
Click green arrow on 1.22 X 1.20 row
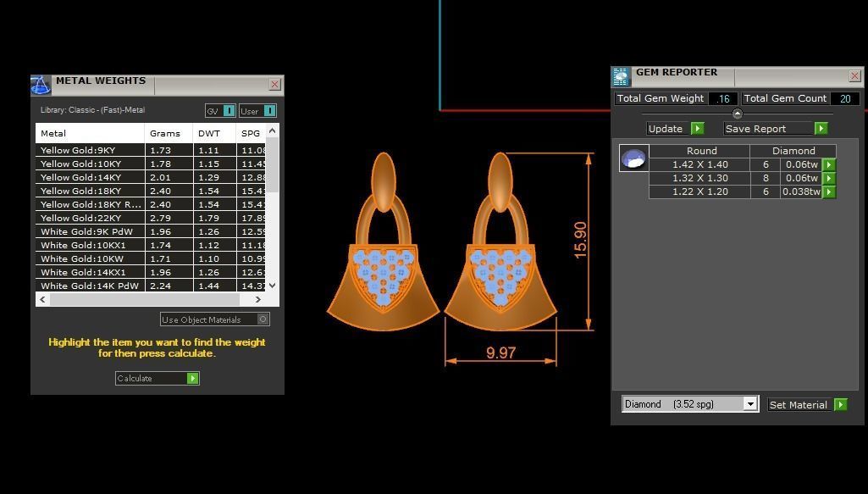[829, 191]
